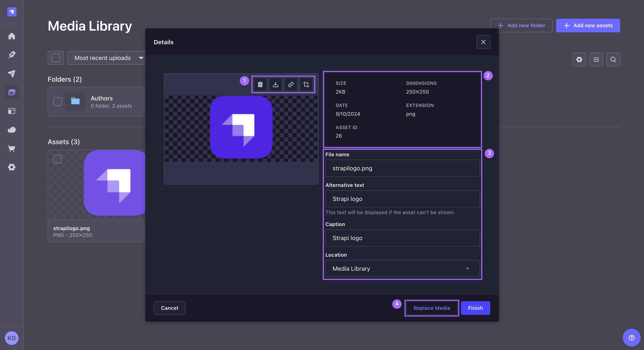
Task: Open the cog settings icon above assets
Action: point(579,59)
